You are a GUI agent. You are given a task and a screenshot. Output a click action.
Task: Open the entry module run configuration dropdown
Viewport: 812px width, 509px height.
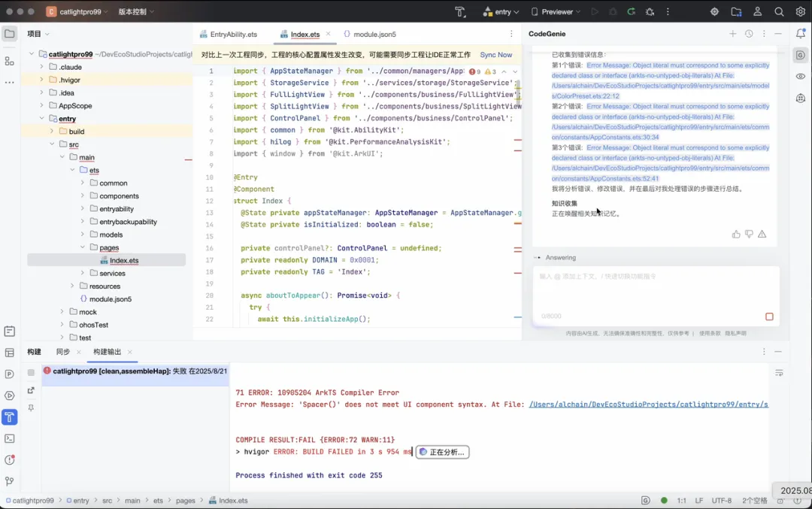[501, 12]
